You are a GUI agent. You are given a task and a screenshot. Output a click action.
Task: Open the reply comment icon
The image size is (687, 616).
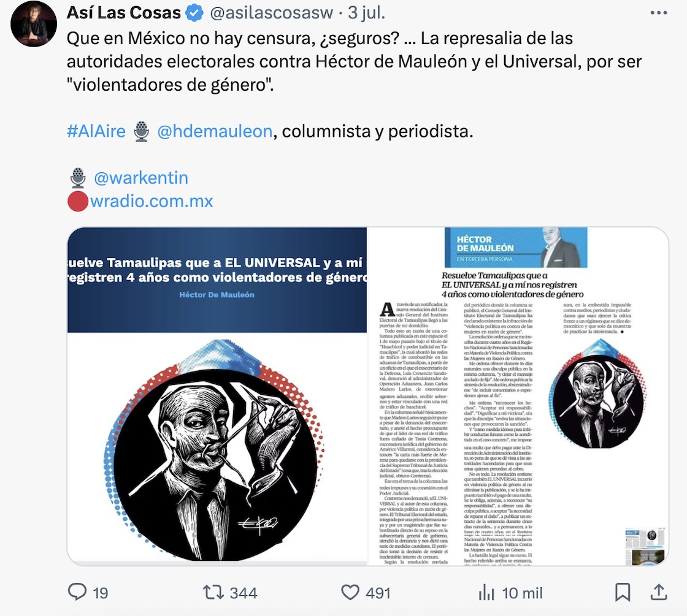[77, 592]
